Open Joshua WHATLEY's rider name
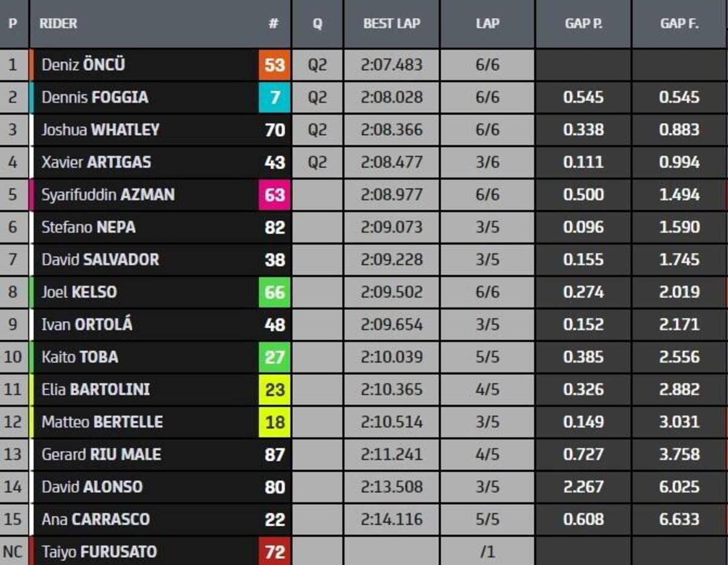Screen dimensions: 728x565 tap(100, 130)
